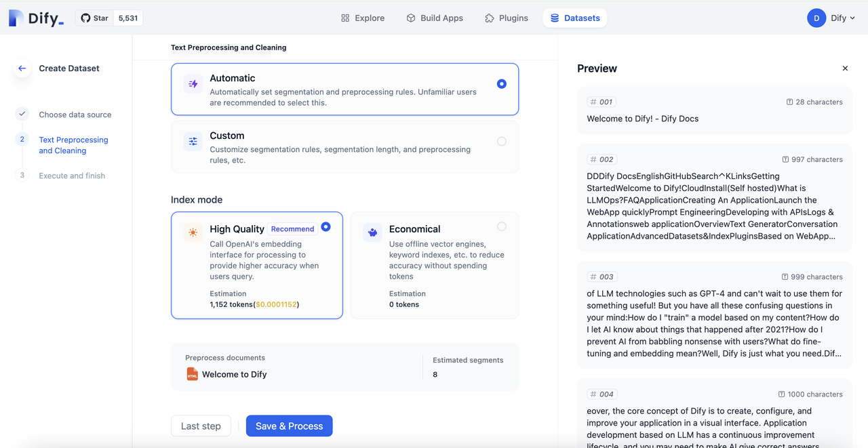Image resolution: width=868 pixels, height=448 pixels.
Task: Click the # 003 segment tag
Action: coord(601,277)
